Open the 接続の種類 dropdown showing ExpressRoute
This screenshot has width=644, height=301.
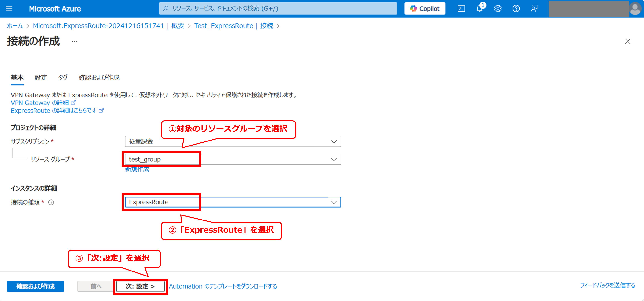pos(233,202)
